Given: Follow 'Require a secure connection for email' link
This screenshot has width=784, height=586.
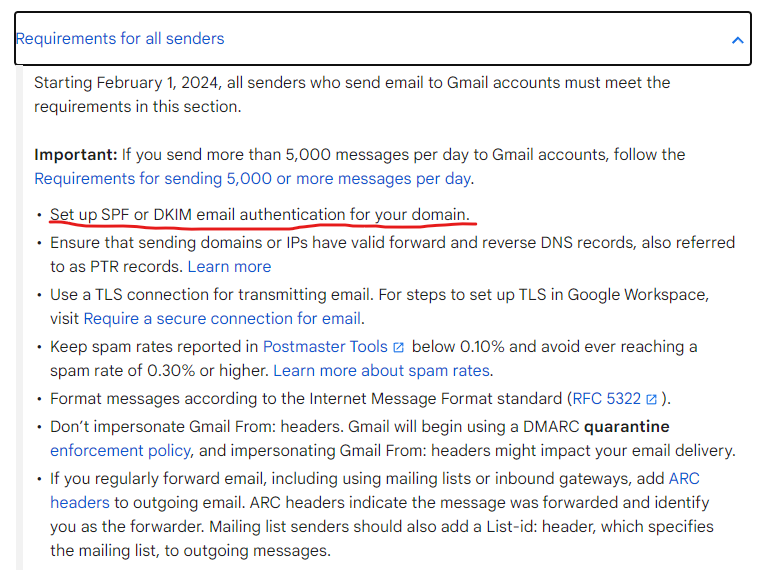Looking at the screenshot, I should click(x=222, y=319).
